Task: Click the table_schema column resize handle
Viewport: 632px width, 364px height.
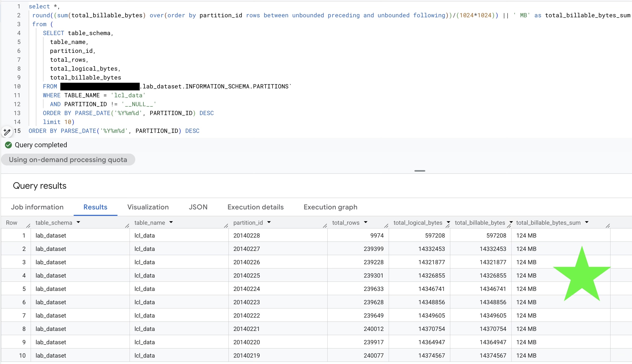Action: point(127,226)
